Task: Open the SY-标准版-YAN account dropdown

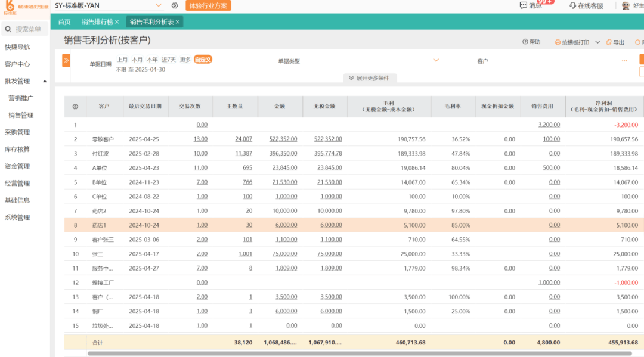Action: (158, 5)
